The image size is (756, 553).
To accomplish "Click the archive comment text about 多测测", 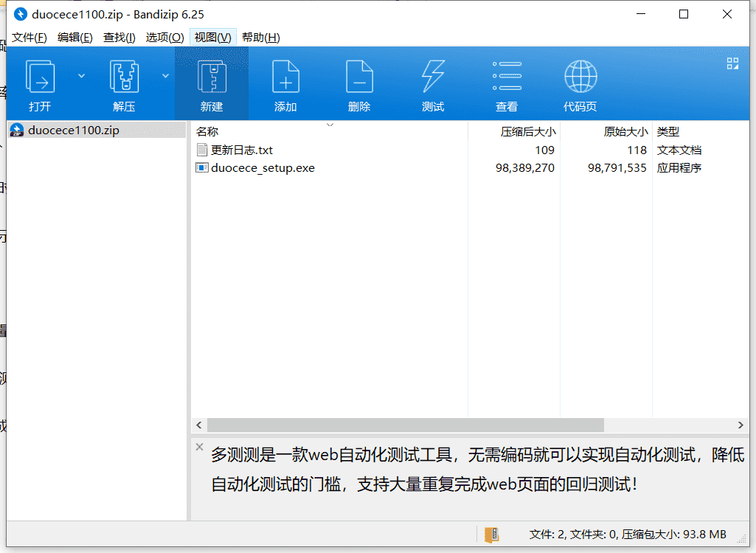I will coord(478,469).
